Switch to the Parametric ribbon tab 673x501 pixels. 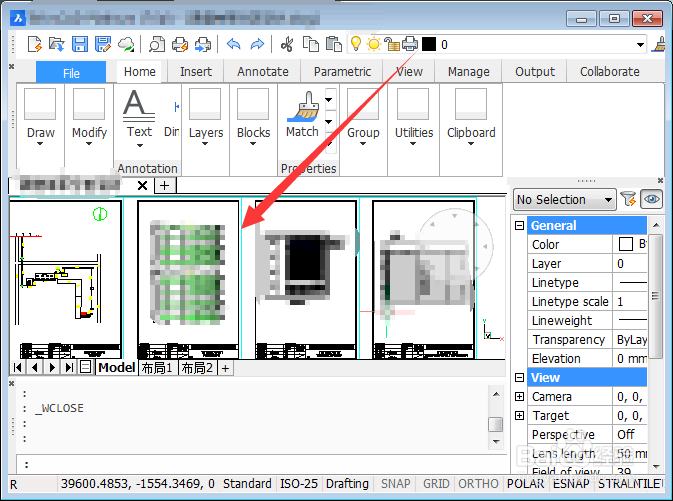pyautogui.click(x=342, y=72)
